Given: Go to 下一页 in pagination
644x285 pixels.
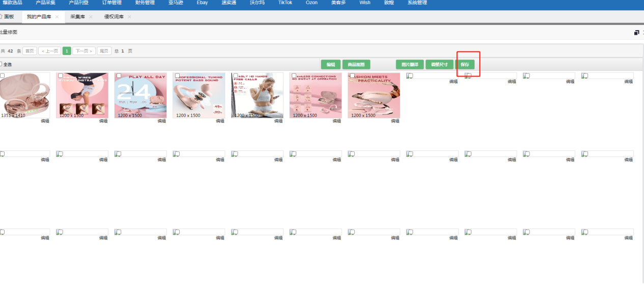Looking at the screenshot, I should tap(84, 51).
